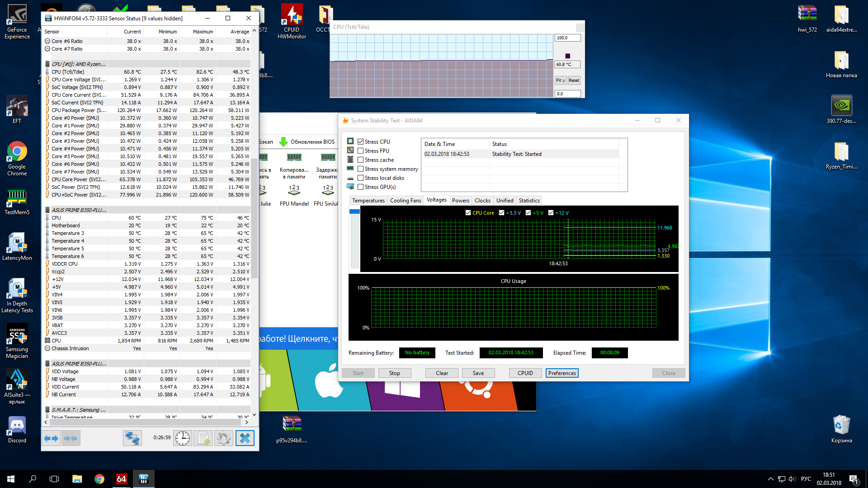Click AIDA64 icon in taskbar
The height and width of the screenshot is (488, 868).
click(122, 479)
